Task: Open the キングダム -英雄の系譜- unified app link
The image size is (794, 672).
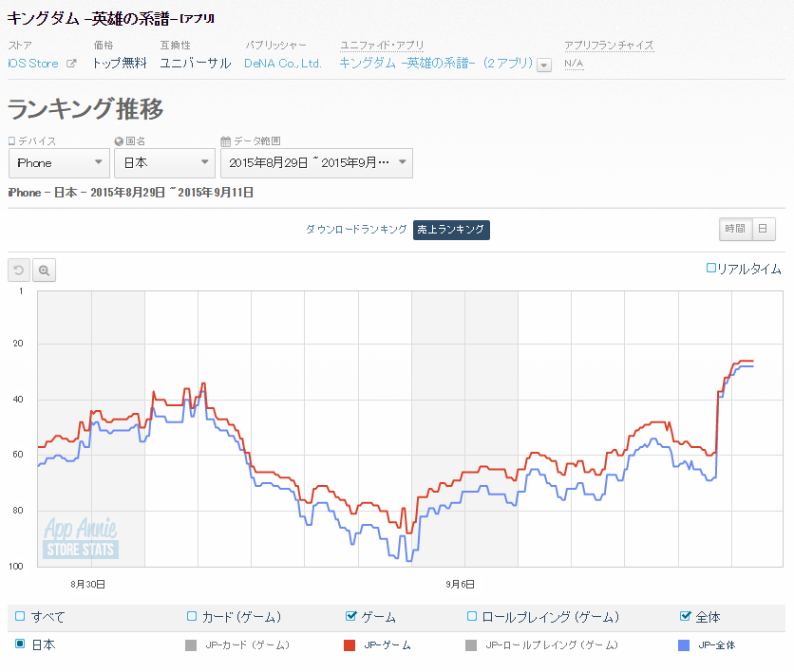Action: pos(436,64)
